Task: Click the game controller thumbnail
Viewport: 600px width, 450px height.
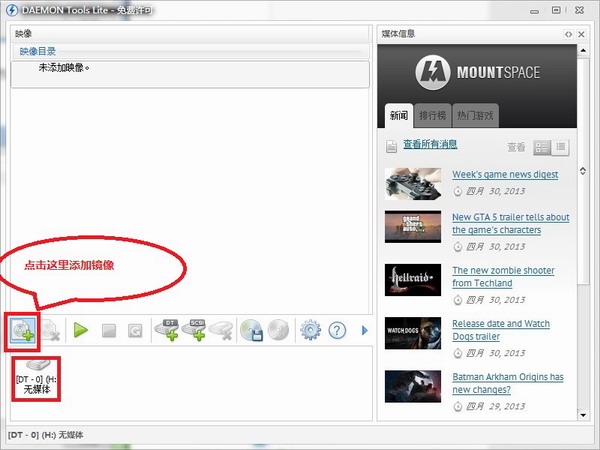Action: (413, 184)
